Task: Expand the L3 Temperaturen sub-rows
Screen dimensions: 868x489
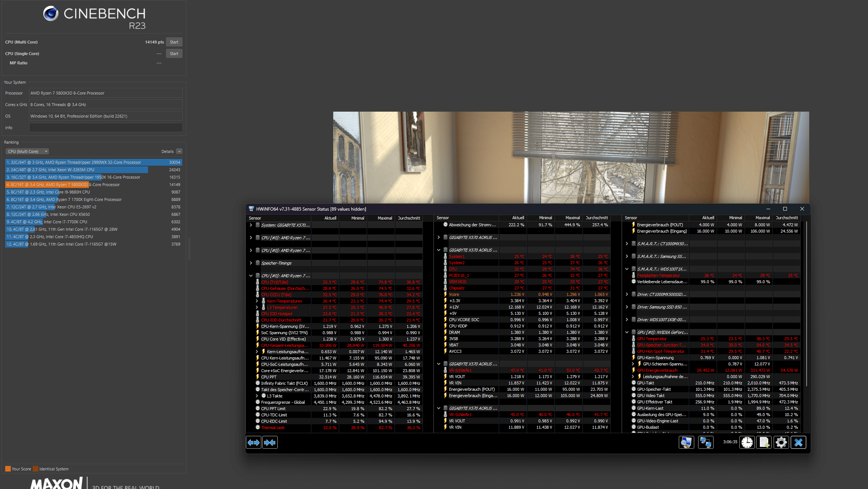Action: coord(257,307)
